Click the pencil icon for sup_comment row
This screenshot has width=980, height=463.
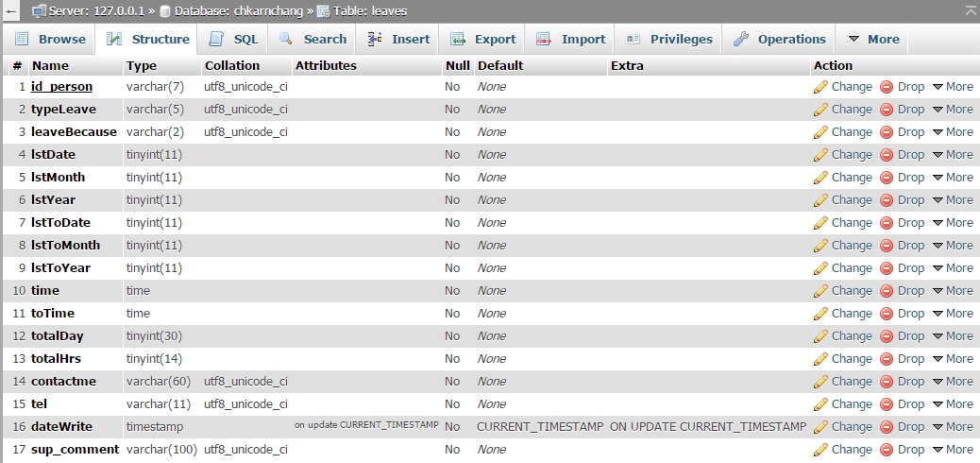[x=820, y=450]
